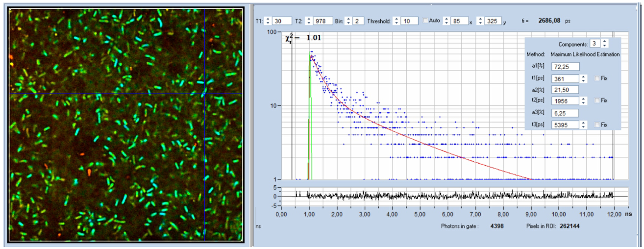Toggle Fix for the t3 lifetime
644x249 pixels.
[596, 124]
